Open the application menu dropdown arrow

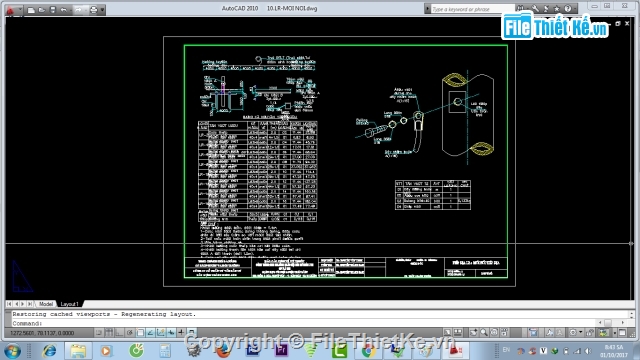click(x=20, y=10)
